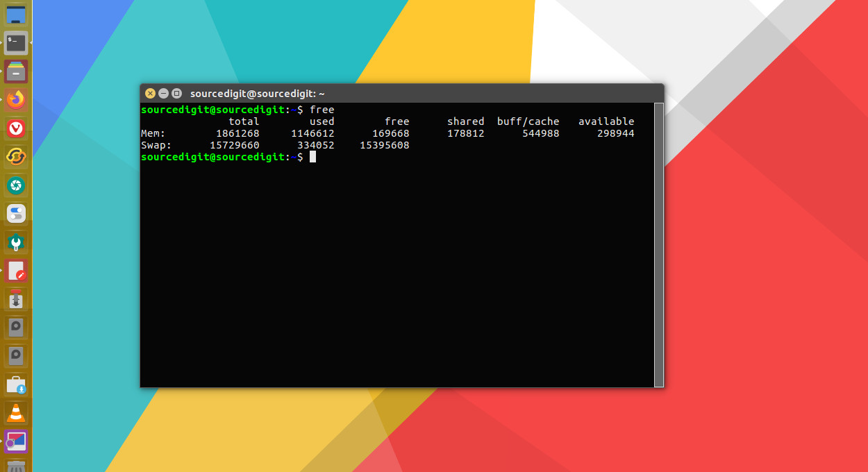Launch the Terminal from the dock
The height and width of the screenshot is (472, 868).
[15, 42]
